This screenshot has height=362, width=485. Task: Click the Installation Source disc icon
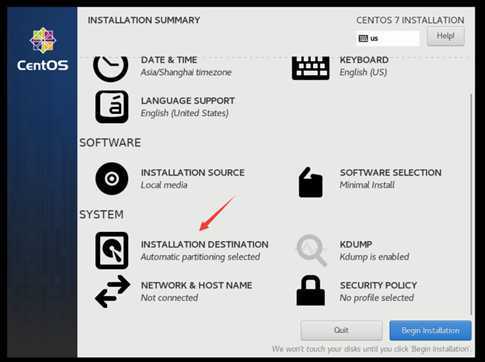coord(112,179)
